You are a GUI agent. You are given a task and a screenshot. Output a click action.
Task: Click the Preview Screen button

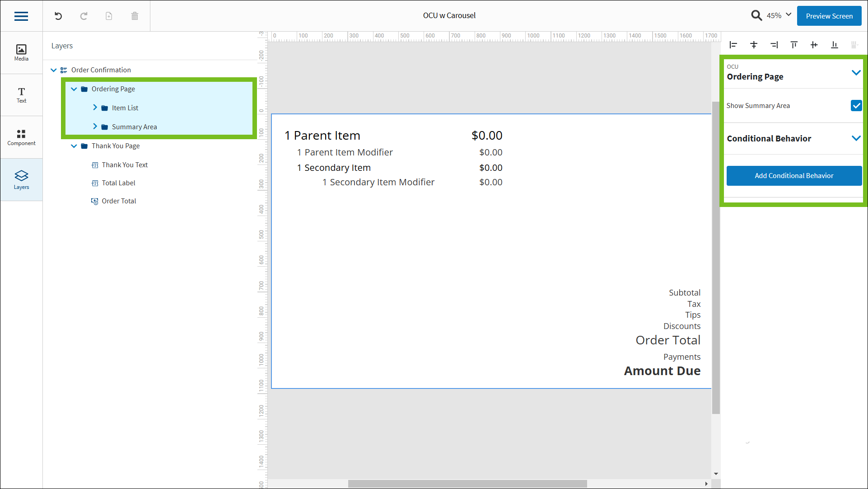click(x=829, y=16)
